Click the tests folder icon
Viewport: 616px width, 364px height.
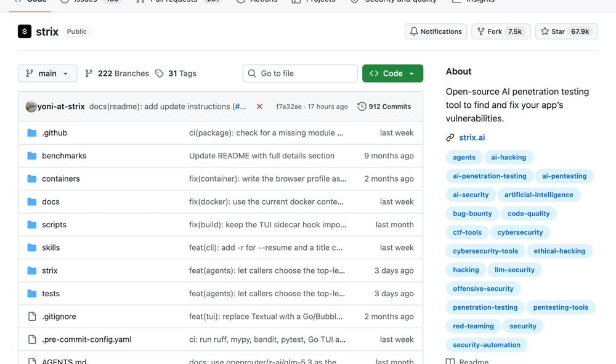(32, 293)
